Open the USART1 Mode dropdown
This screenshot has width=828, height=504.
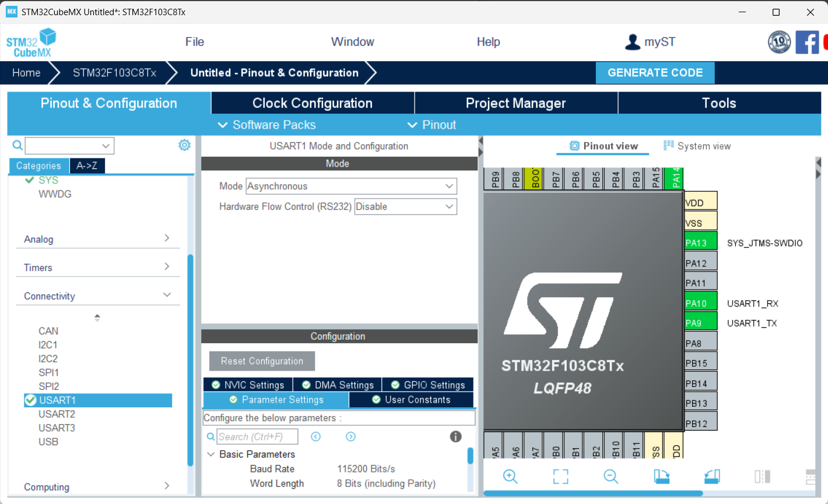pyautogui.click(x=351, y=186)
